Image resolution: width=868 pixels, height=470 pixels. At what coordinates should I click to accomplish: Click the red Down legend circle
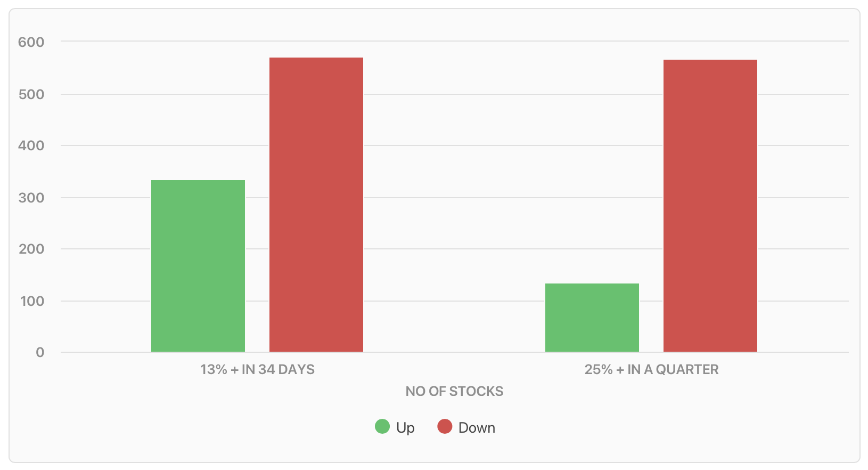tap(445, 427)
